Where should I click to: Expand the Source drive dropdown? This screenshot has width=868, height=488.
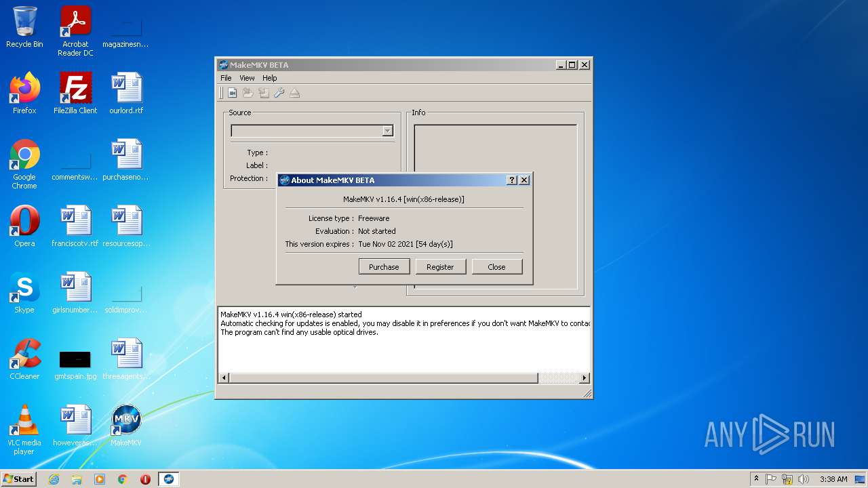click(x=387, y=131)
